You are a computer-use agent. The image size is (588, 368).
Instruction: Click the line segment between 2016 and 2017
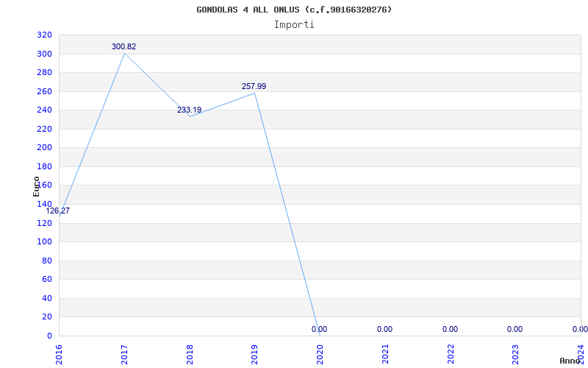pos(92,135)
